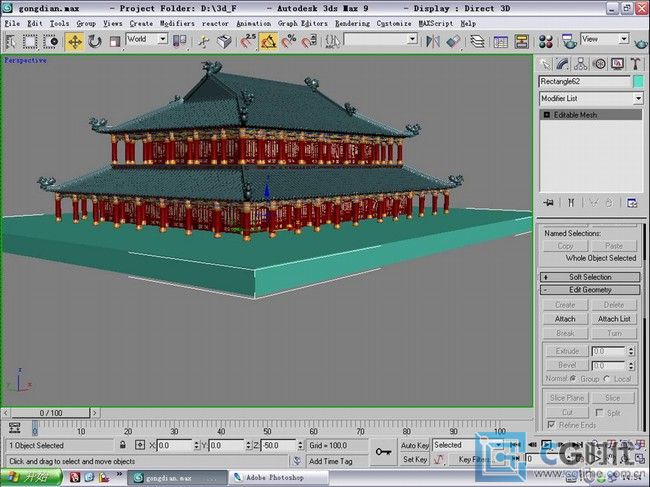The height and width of the screenshot is (487, 650).
Task: Toggle the Angle Snap icon
Action: (269, 41)
